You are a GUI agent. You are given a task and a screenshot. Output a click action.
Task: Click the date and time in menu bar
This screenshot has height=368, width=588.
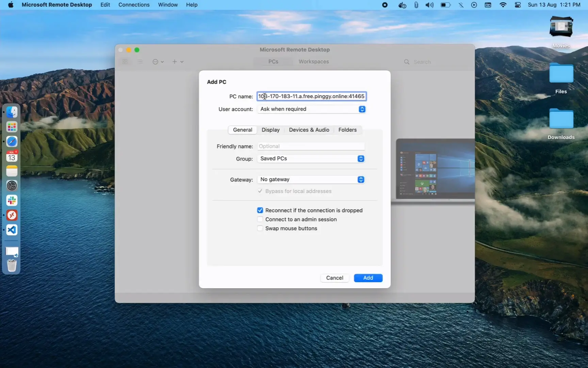pyautogui.click(x=554, y=5)
